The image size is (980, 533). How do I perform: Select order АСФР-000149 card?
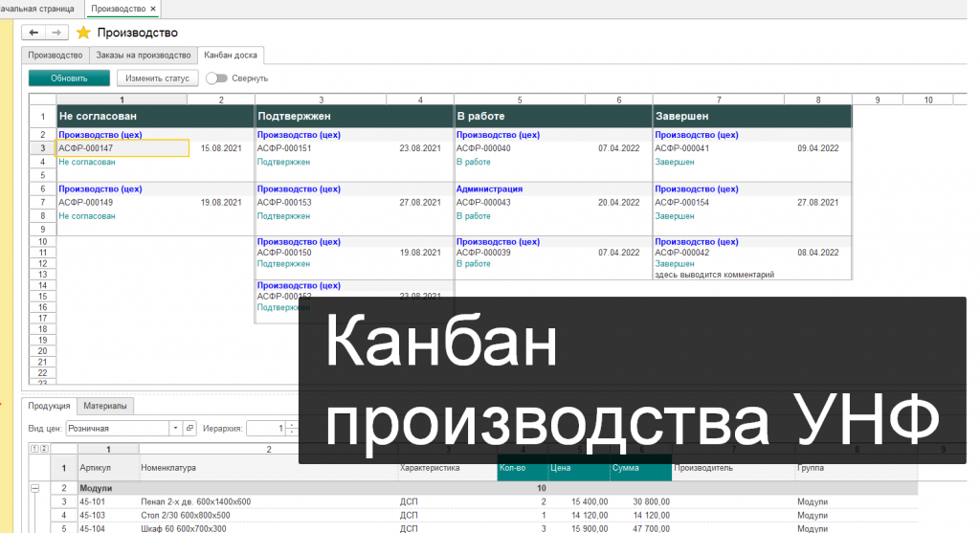click(x=85, y=203)
